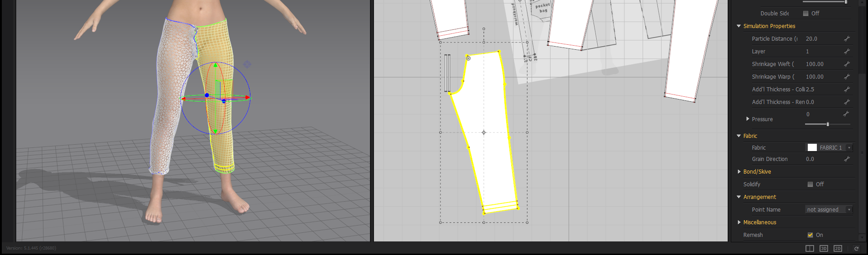Click the Grain Direction 0.0 value
This screenshot has height=255, width=868.
[810, 159]
